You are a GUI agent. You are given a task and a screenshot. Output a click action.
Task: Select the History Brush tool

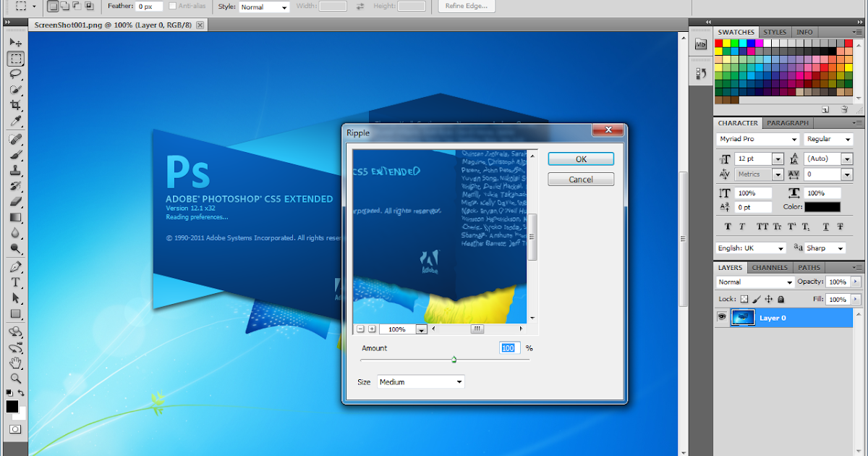[15, 186]
